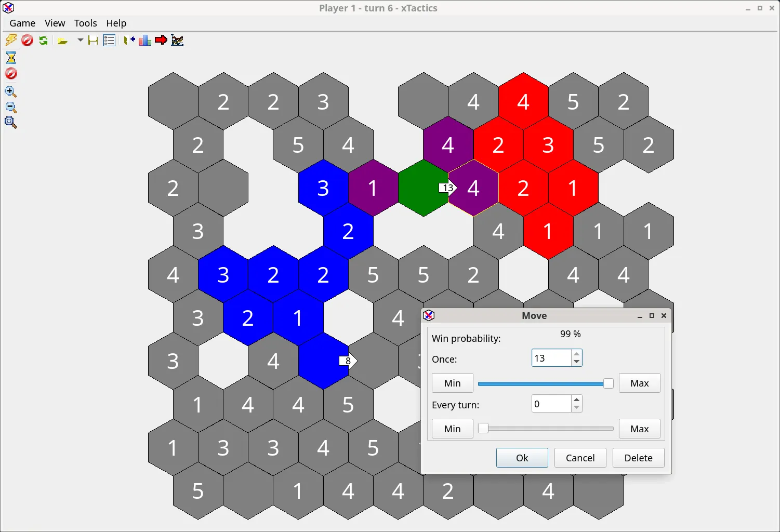Image resolution: width=780 pixels, height=532 pixels.
Task: Increase the Every turn value with the up arrow
Action: 576,400
